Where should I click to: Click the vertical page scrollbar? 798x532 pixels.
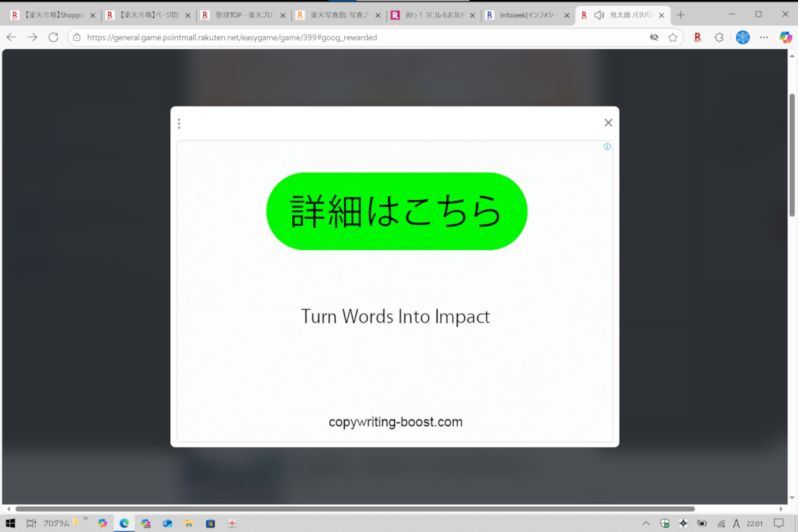792,155
